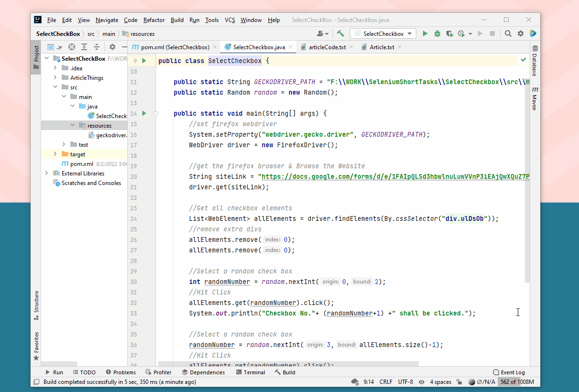
Task: Switch to Article.txt tab
Action: click(x=381, y=47)
